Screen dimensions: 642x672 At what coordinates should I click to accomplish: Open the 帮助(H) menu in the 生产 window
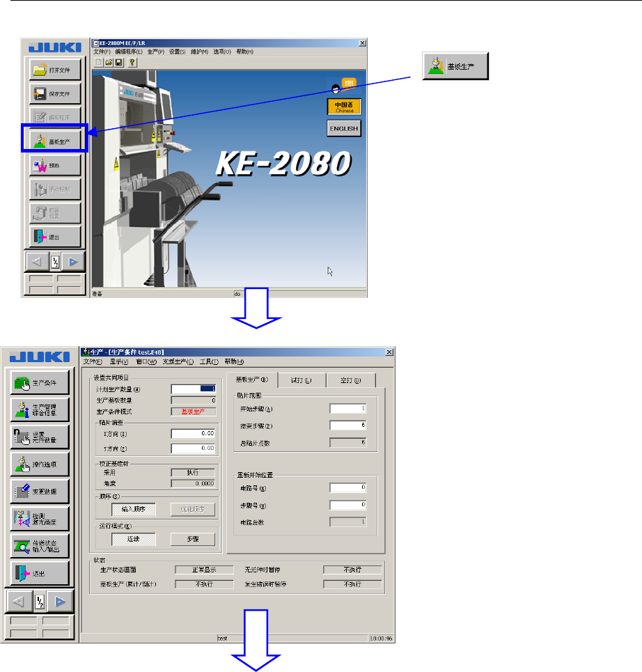[x=234, y=361]
